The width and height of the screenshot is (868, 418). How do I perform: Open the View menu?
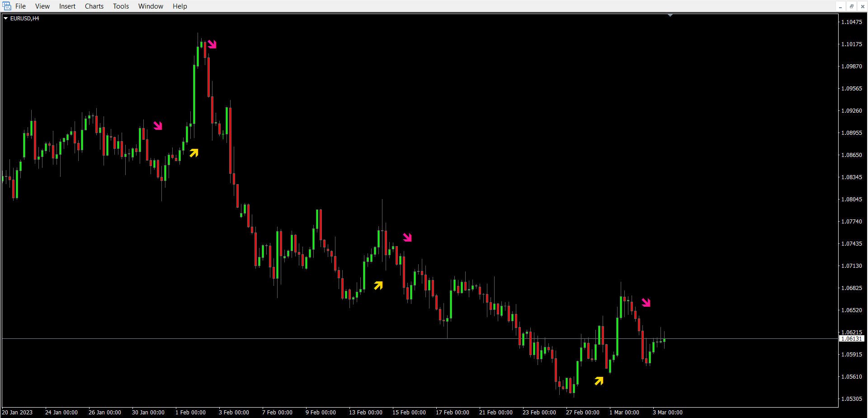click(42, 6)
